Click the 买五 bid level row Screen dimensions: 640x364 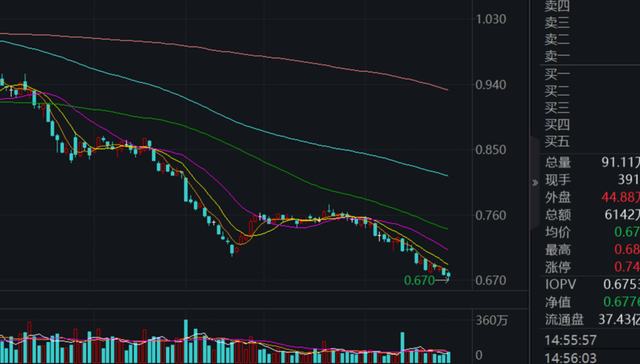(590, 142)
